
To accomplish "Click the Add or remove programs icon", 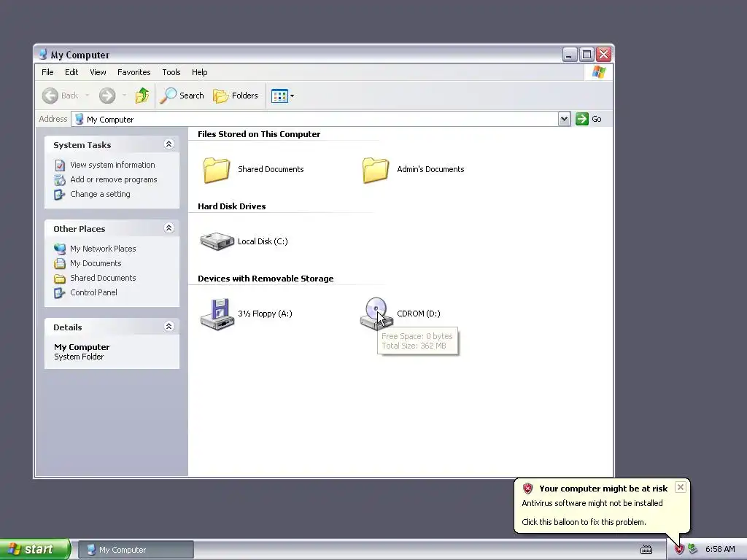I will (x=60, y=180).
